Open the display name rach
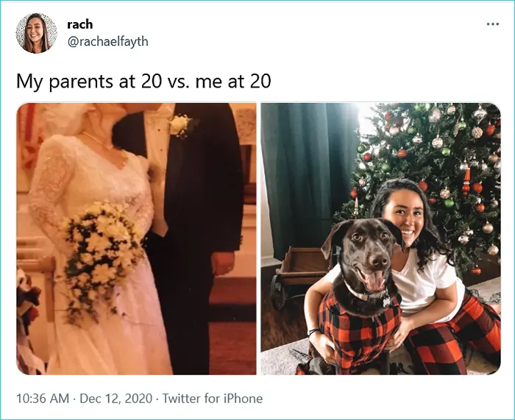 point(79,24)
